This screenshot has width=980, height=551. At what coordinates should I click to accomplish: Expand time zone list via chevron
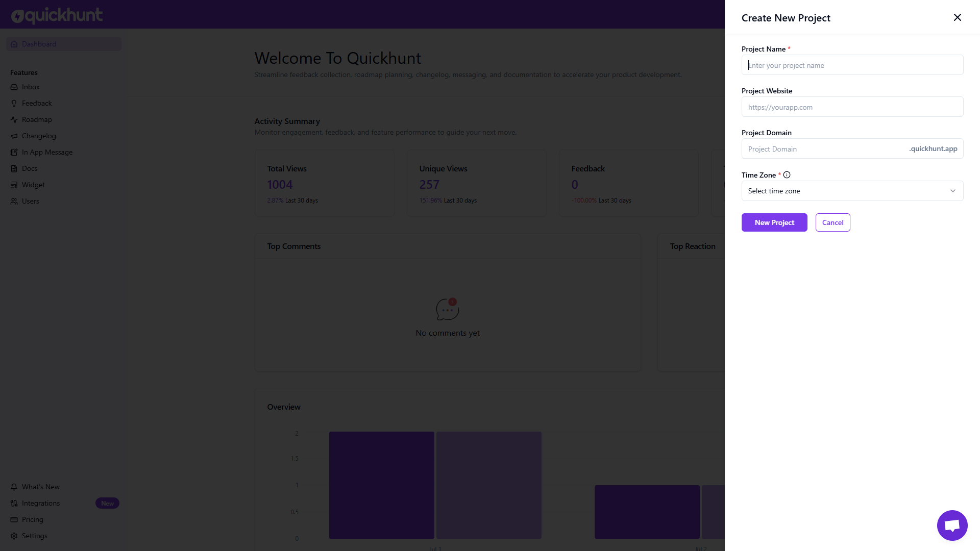pos(952,191)
